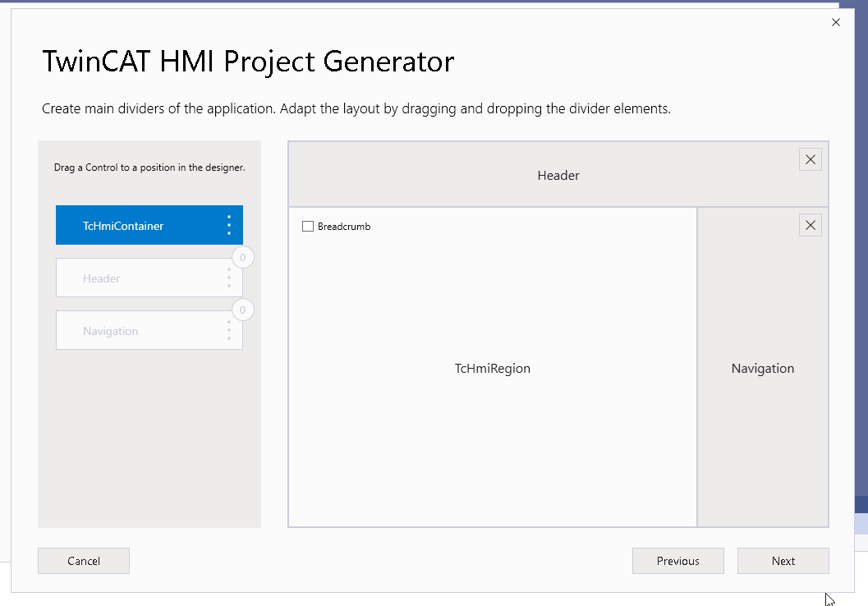
Task: Open Navigation control three-dot menu
Action: (x=228, y=330)
